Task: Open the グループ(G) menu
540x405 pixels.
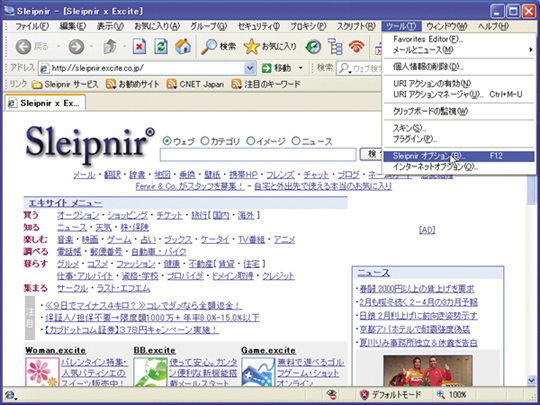Action: (209, 26)
